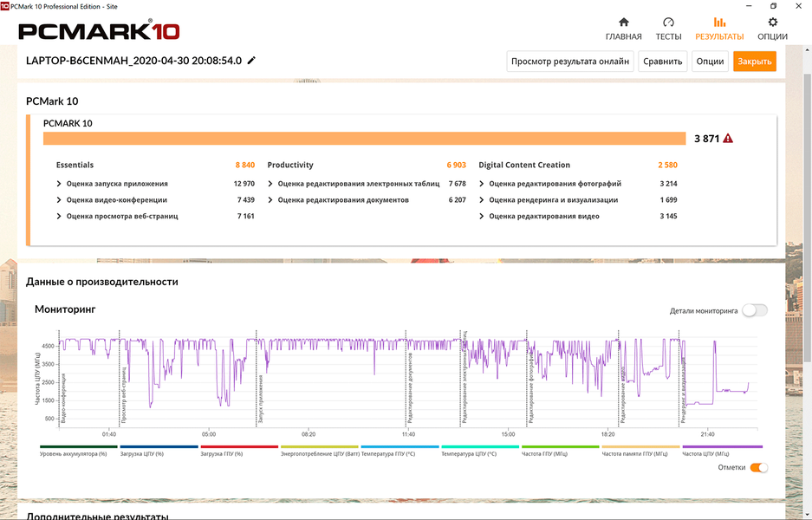Click the result title LAPTOP-B6CENMAH text
This screenshot has height=520, width=812.
(133, 61)
